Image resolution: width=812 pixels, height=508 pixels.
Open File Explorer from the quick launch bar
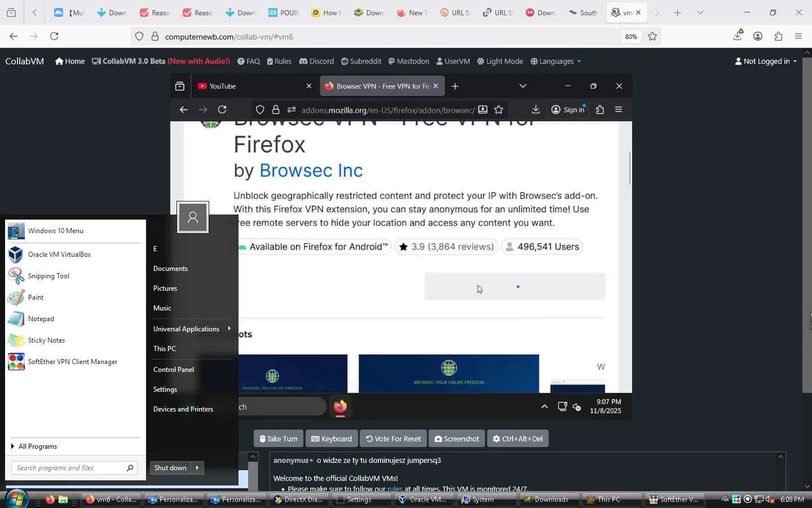coord(63,500)
